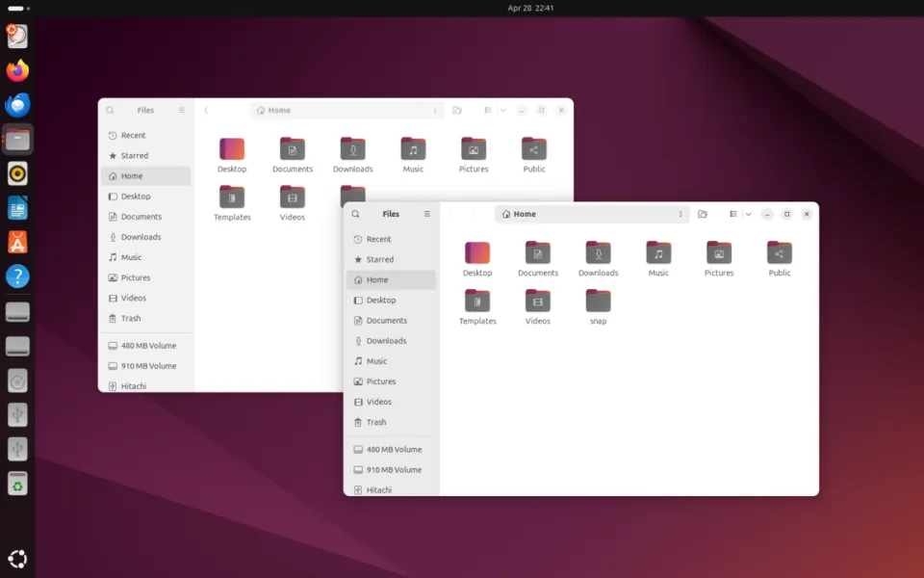The image size is (924, 578).
Task: Select Home in front window sidebar
Action: [392, 279]
